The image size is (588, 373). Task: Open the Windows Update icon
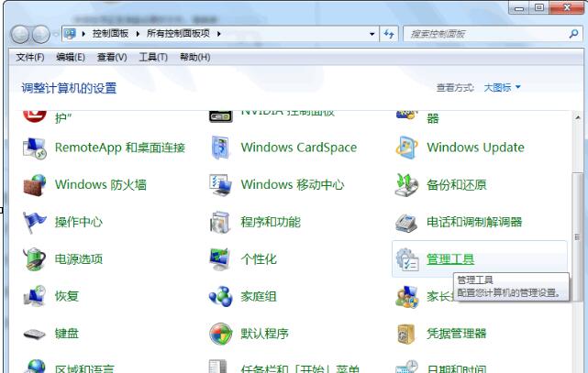(406, 148)
